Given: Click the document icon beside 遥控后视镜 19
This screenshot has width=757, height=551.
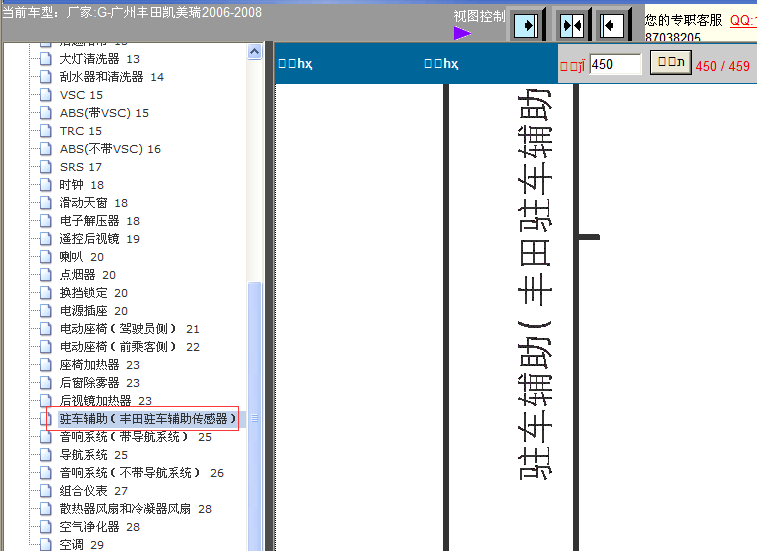Looking at the screenshot, I should [x=46, y=239].
